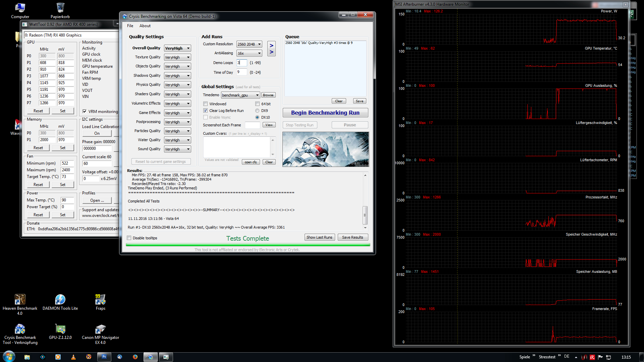Open DAEMON Tools Lite desktop icon
This screenshot has height=362, width=644.
60,300
